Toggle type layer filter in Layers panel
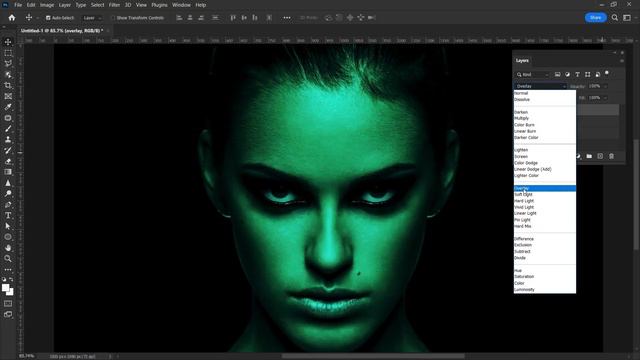 577,74
